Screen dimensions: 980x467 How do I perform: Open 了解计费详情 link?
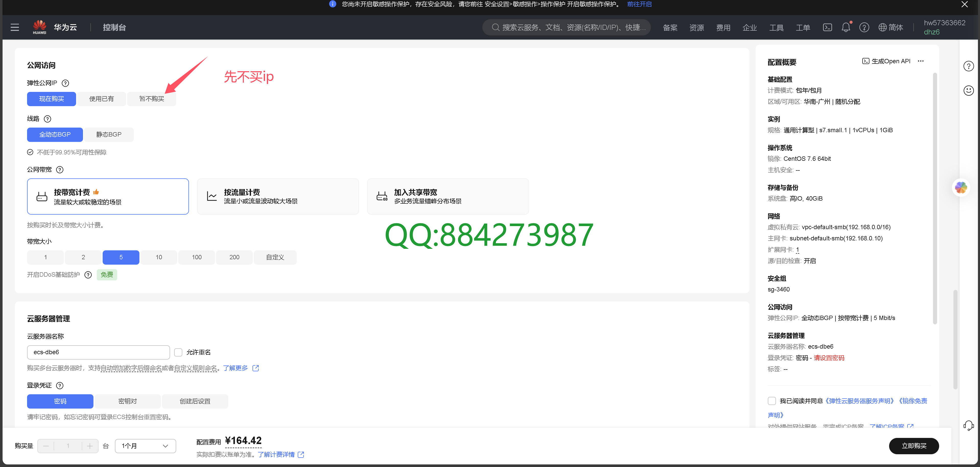coord(276,454)
